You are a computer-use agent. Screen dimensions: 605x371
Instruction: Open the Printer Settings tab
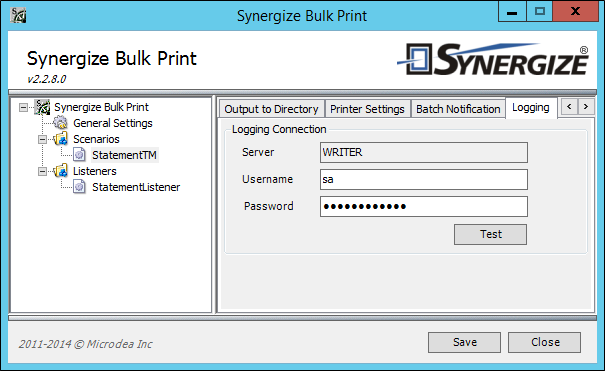point(367,109)
